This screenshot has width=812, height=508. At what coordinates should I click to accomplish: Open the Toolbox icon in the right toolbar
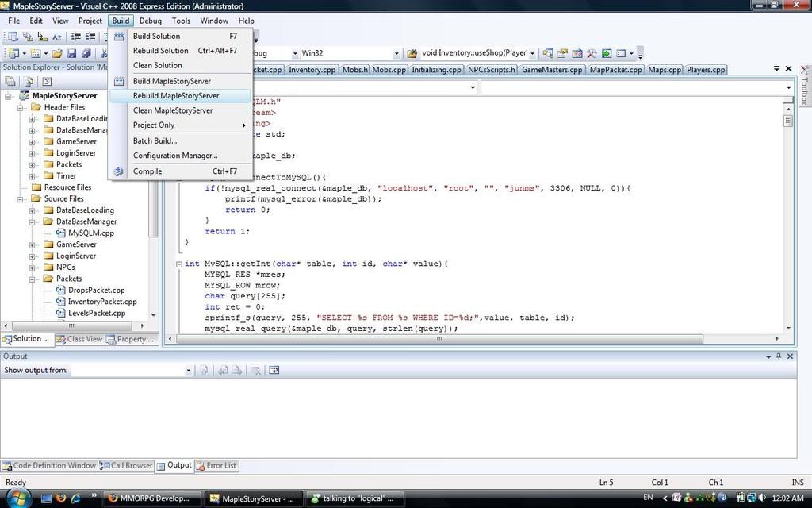coord(591,53)
